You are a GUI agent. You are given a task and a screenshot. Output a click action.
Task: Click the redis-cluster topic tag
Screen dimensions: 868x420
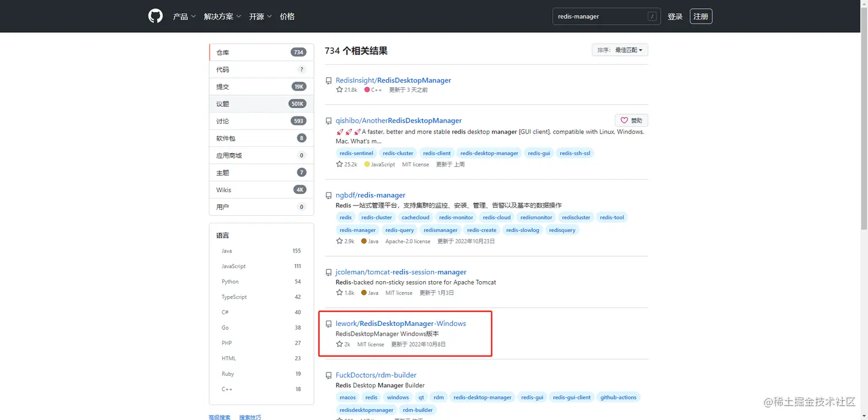(398, 153)
